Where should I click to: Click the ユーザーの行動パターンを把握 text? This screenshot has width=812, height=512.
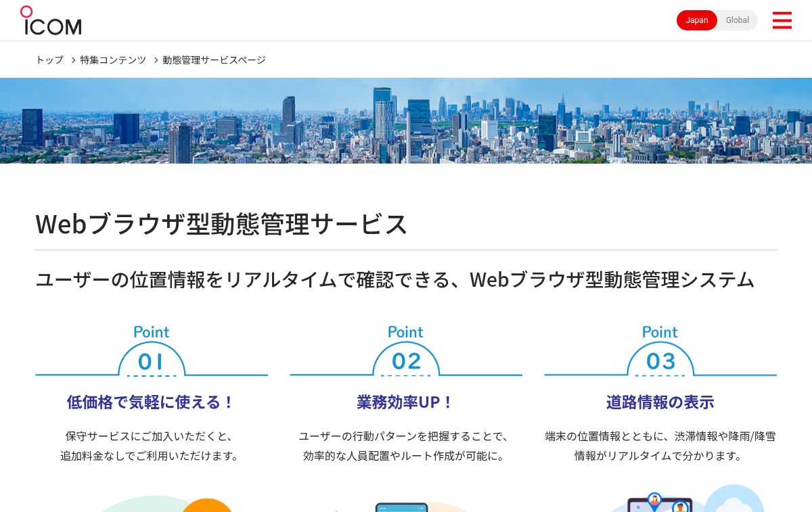pos(406,436)
